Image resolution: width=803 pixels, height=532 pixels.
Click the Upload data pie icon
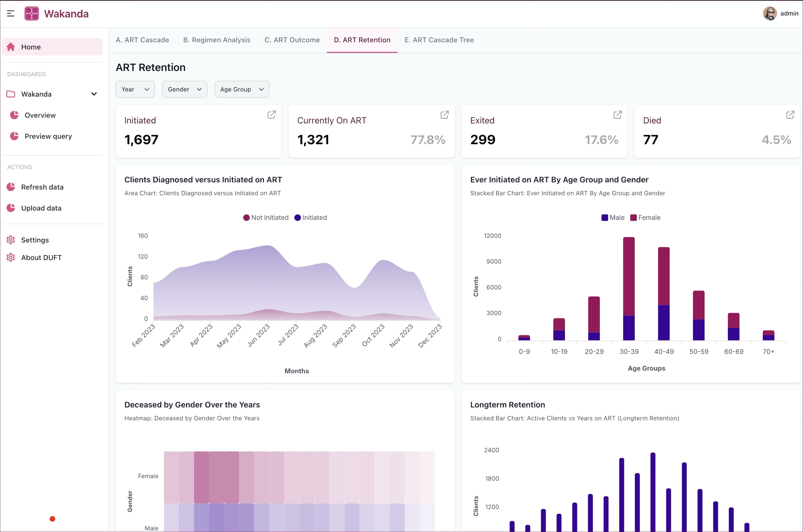tap(11, 208)
